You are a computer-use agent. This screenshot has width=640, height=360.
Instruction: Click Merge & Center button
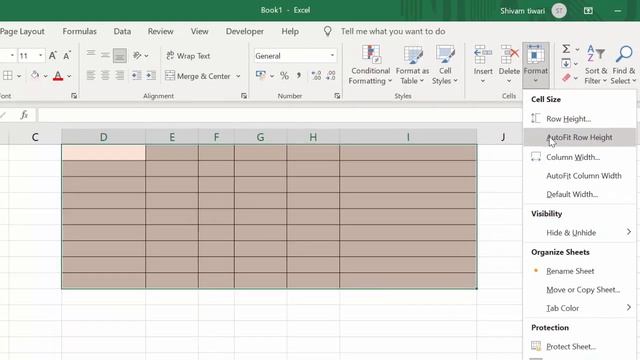click(x=198, y=76)
